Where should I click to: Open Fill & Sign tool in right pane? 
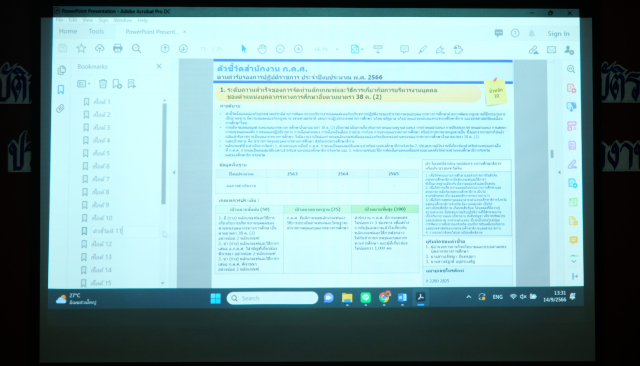tap(572, 164)
